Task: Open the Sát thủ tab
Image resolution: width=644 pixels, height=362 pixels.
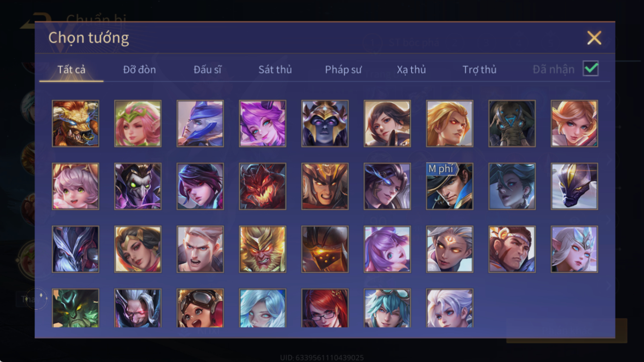Action: tap(275, 70)
